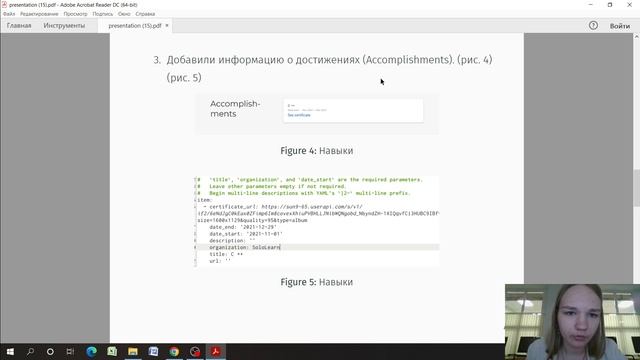Minimize the Acrobat Reader window
This screenshot has height=360, width=640.
point(591,5)
